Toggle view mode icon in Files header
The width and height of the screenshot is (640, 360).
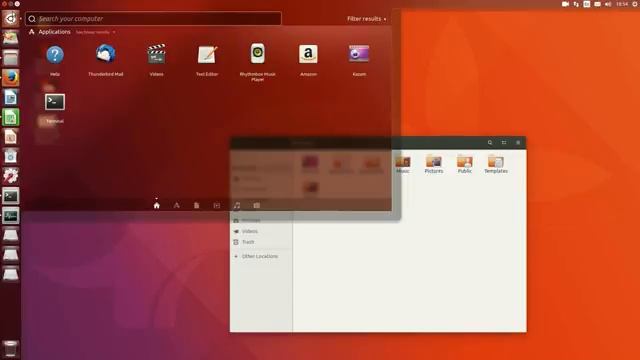pyautogui.click(x=504, y=142)
